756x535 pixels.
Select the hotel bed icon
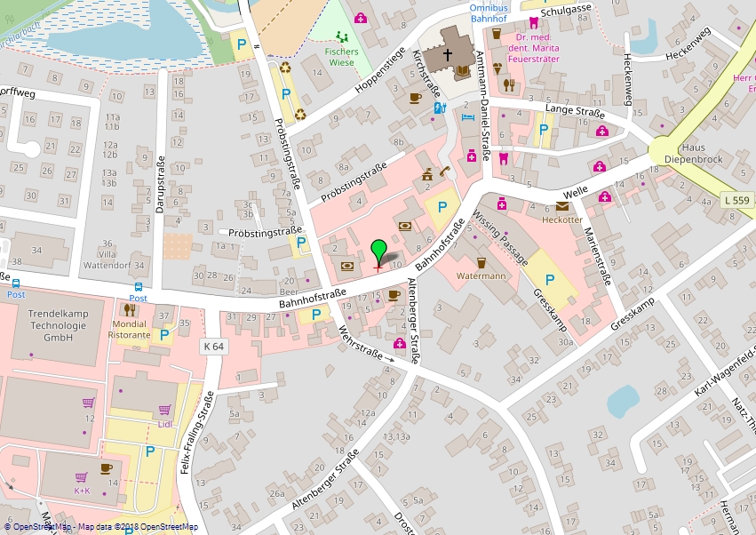pos(468,117)
